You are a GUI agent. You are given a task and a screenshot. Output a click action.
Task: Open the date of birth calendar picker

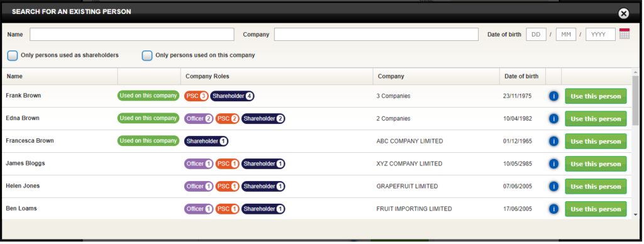(x=625, y=34)
